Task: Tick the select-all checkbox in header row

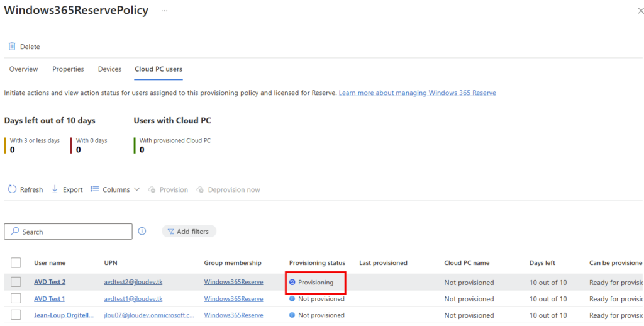Action: (16, 262)
